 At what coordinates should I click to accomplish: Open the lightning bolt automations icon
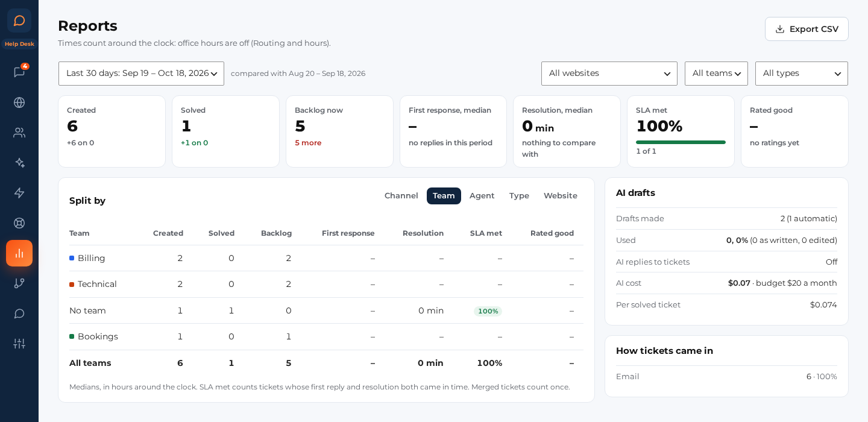[x=19, y=193]
